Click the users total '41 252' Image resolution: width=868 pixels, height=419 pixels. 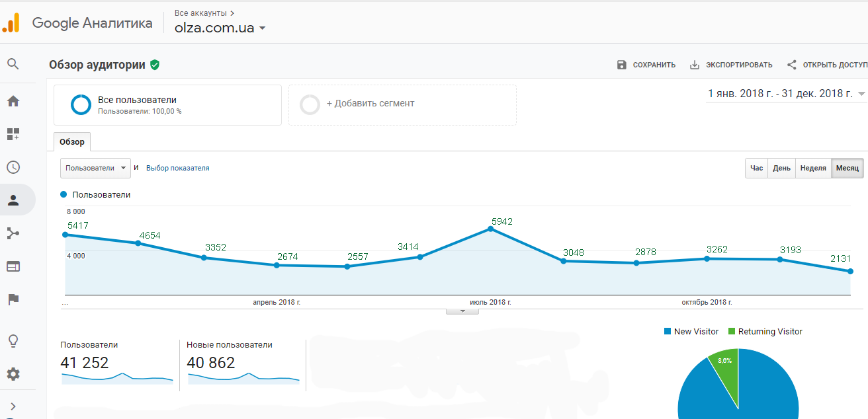tap(85, 362)
